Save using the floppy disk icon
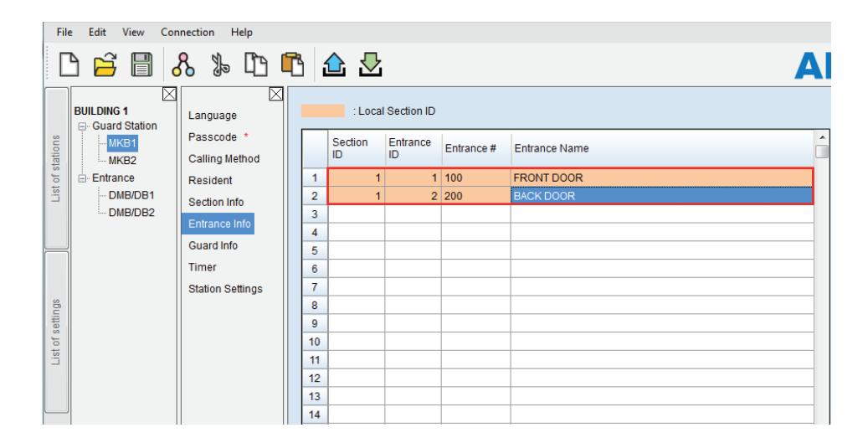The height and width of the screenshot is (448, 868). coord(141,64)
